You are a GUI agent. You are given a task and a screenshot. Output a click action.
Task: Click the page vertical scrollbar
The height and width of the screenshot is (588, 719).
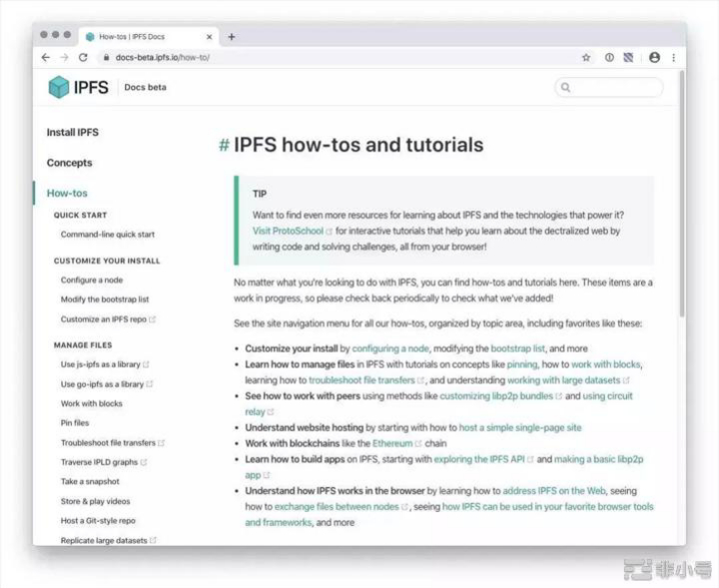point(682,194)
